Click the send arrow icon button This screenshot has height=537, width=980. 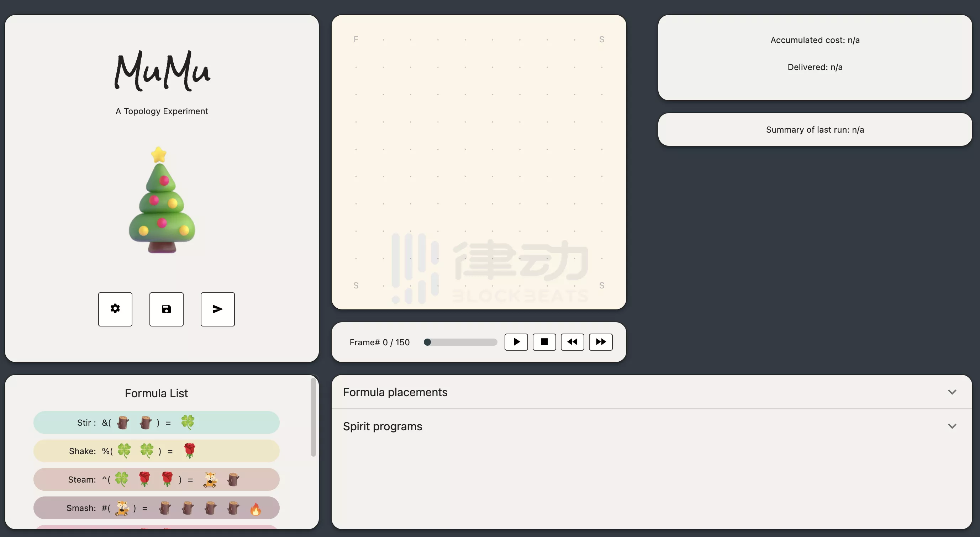[x=217, y=309]
